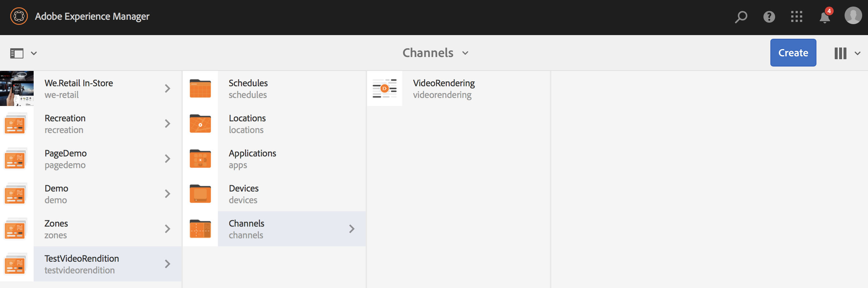Open the rail panel dropdown arrow
Screen dimensions: 868x288
point(34,53)
